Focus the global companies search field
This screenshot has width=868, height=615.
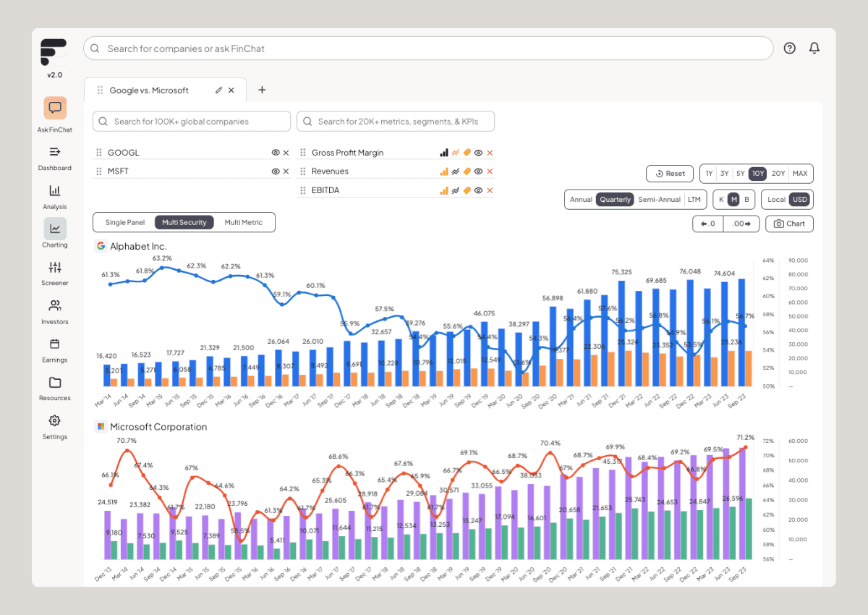pos(192,122)
